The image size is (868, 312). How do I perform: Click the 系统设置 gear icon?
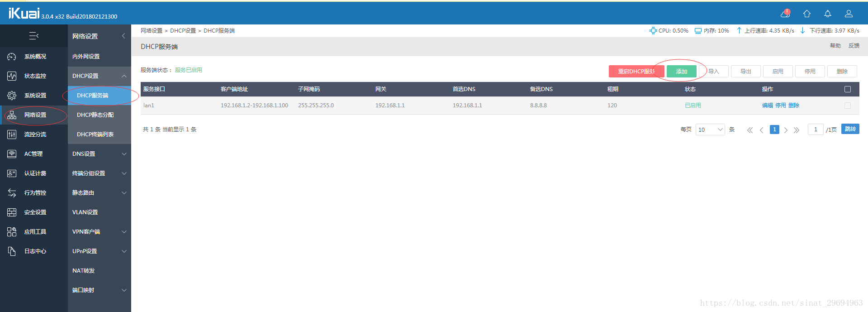(x=12, y=96)
